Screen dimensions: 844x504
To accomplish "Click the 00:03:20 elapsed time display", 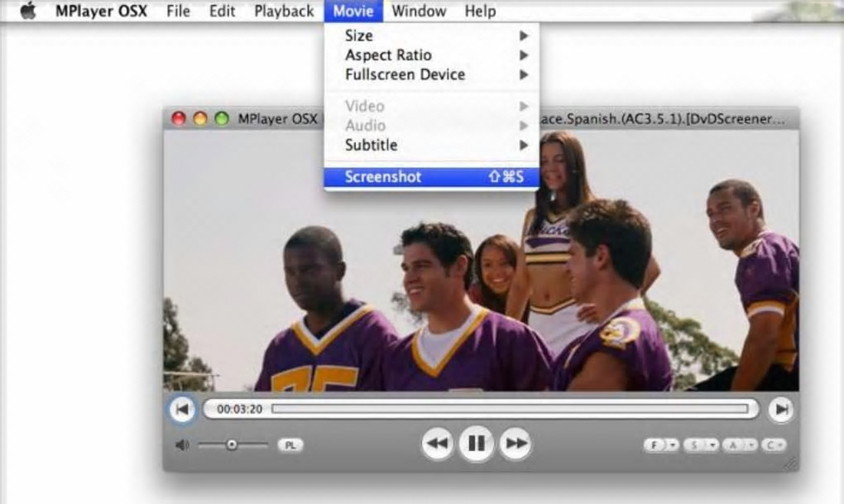I will click(239, 409).
